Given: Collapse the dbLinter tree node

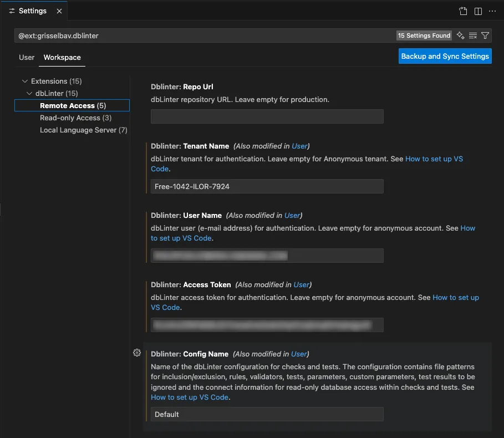Looking at the screenshot, I should point(30,94).
